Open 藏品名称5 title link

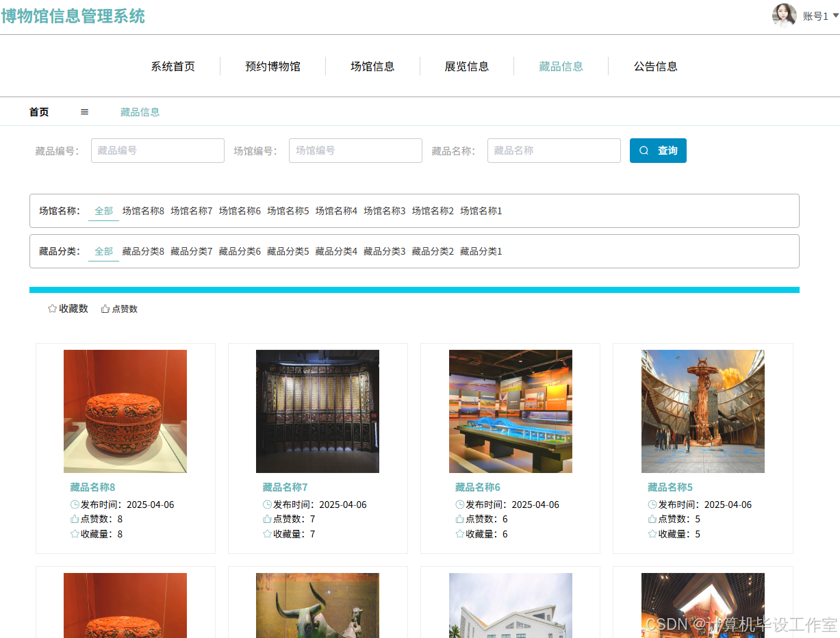(x=670, y=487)
